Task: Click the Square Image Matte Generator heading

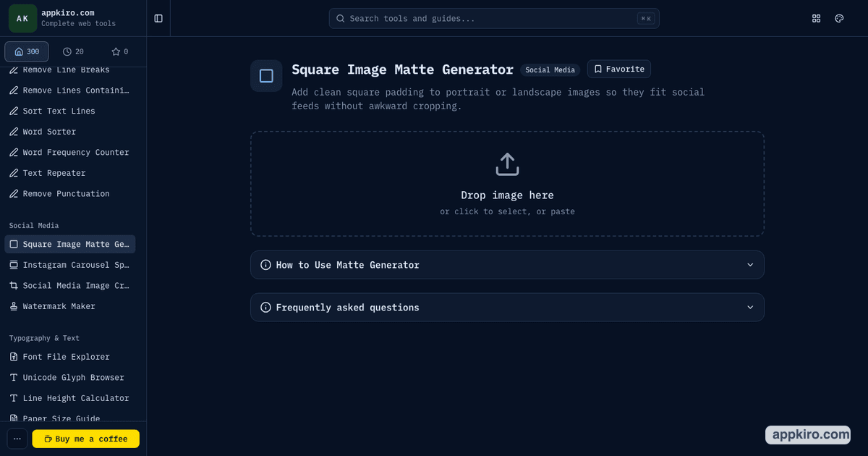Action: [402, 69]
